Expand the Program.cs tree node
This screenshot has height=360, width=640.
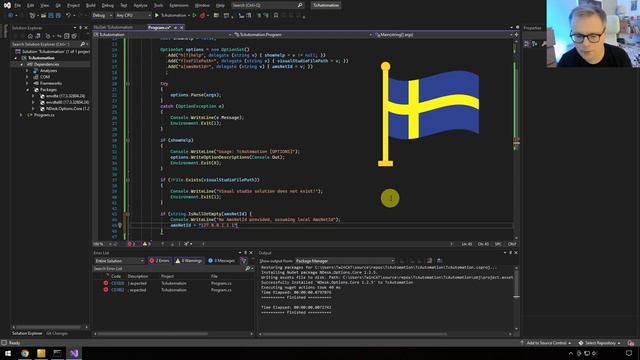pyautogui.click(x=22, y=115)
